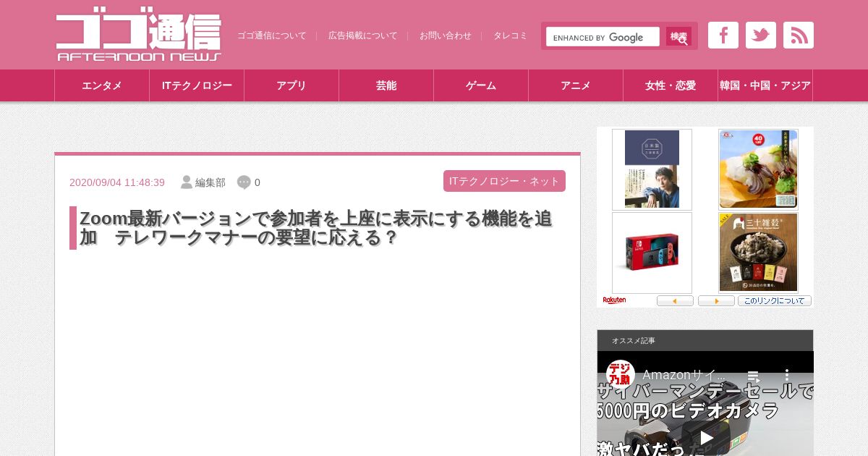Screen dimensions: 868x456
Task: Go to the ゴゴ通信 logo homepage
Action: click(x=139, y=35)
